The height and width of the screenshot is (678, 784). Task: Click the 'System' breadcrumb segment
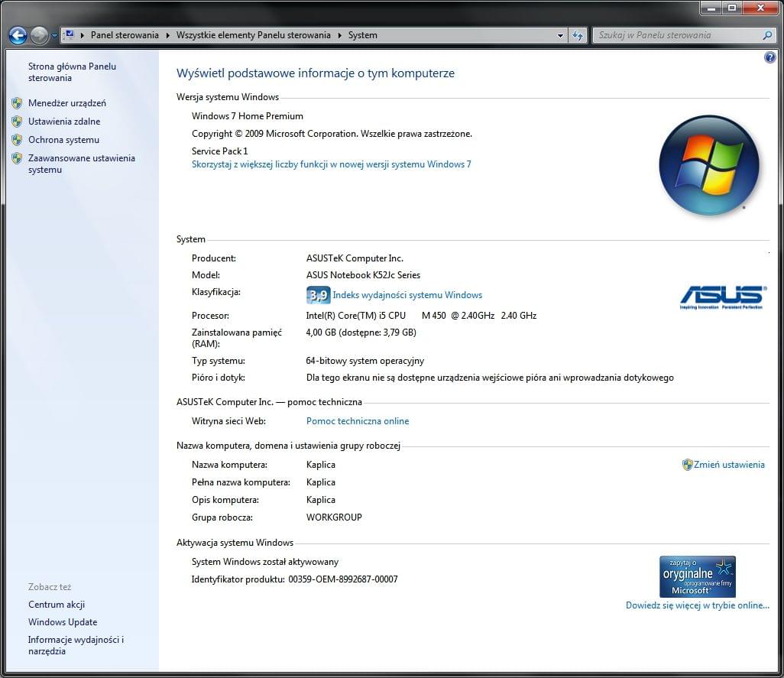click(x=362, y=35)
